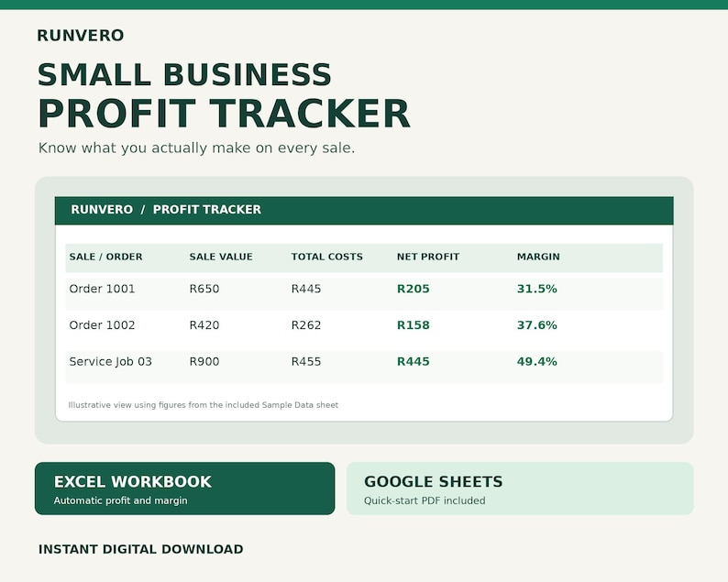Viewport: 728px width, 582px height.
Task: Click the SALE / ORDER column header
Action: click(x=105, y=257)
